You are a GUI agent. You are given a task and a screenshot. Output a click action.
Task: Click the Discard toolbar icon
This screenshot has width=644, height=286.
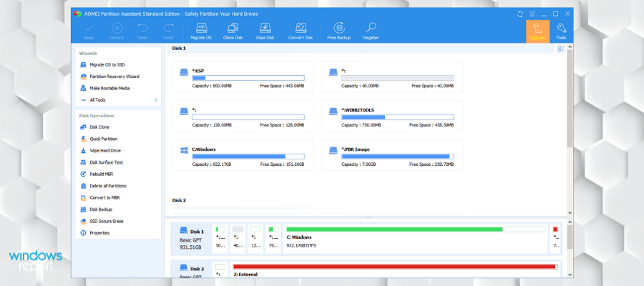pos(117,31)
